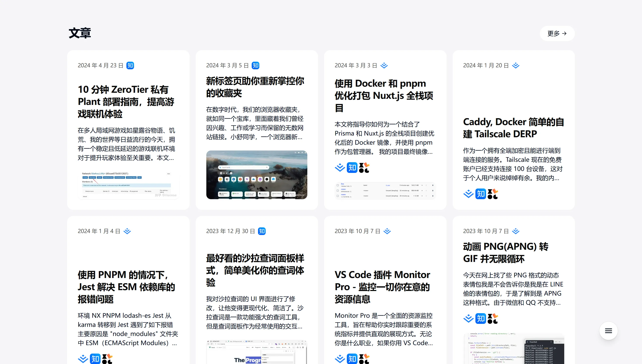The width and height of the screenshot is (642, 364).
Task: Click the 更多 button to see more articles
Action: tap(557, 33)
